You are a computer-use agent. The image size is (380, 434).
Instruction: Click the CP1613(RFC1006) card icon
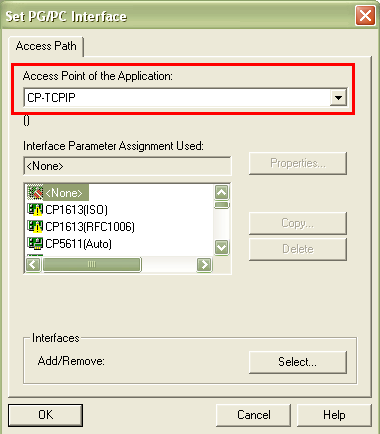tap(35, 227)
